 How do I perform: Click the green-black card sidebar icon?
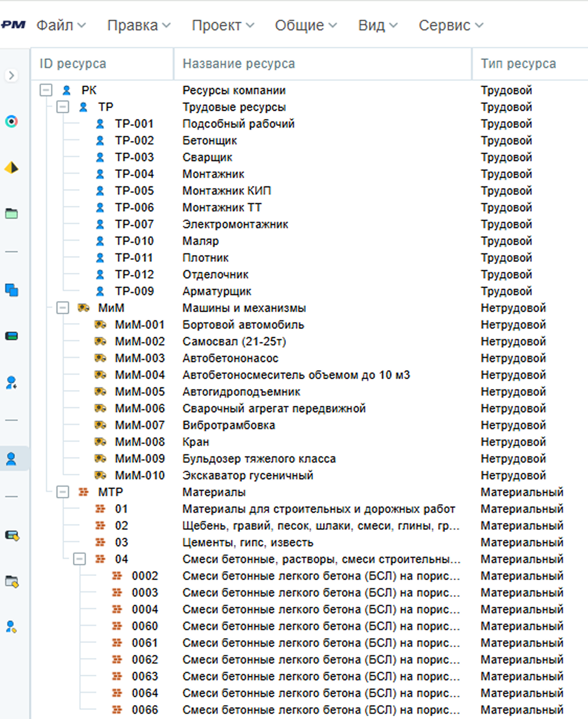click(12, 336)
